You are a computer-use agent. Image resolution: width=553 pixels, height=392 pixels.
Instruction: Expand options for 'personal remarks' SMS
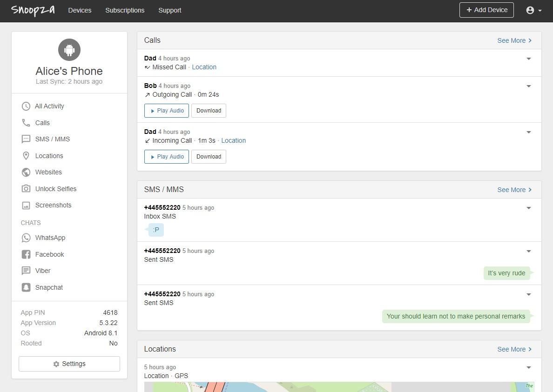[529, 295]
